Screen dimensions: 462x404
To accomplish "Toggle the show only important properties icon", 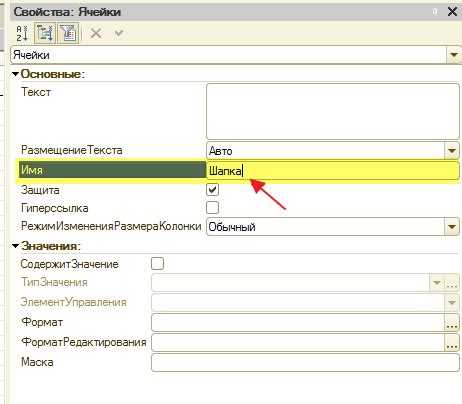I will (x=69, y=33).
